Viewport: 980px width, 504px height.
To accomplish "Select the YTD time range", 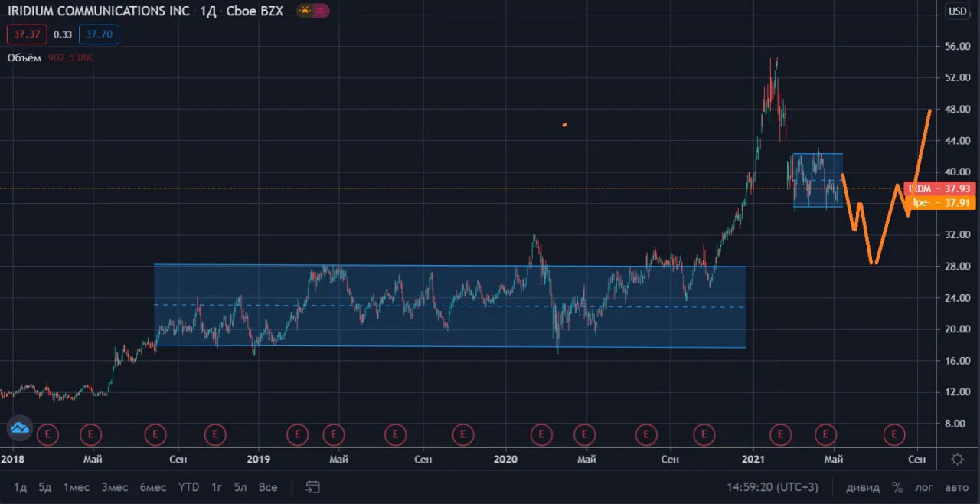I will coord(188,487).
